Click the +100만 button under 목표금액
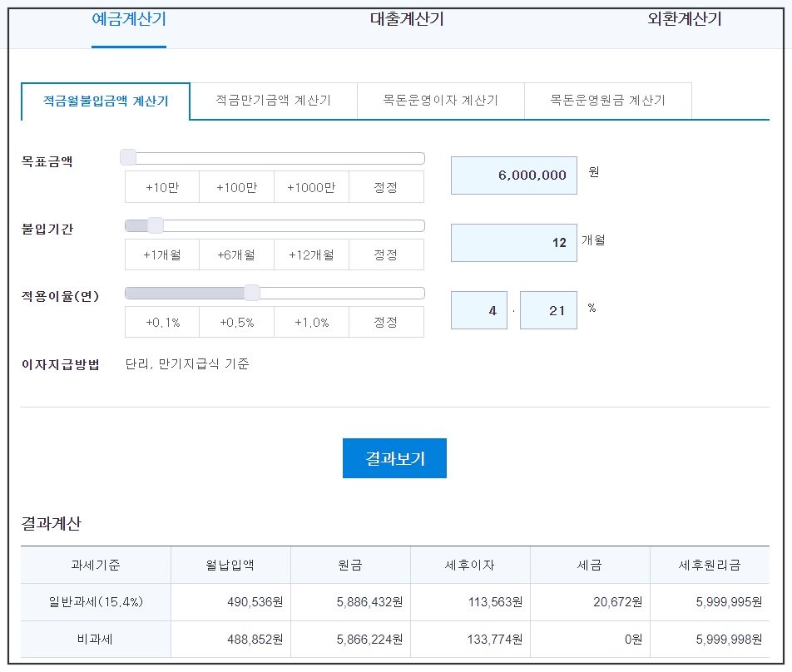The height and width of the screenshot is (672, 792). point(236,186)
